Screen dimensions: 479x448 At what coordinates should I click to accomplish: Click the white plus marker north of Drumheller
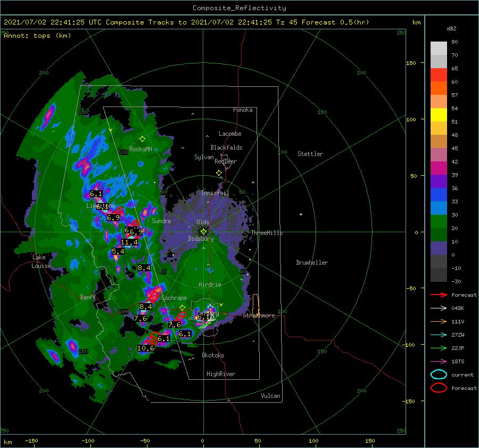[x=301, y=214]
